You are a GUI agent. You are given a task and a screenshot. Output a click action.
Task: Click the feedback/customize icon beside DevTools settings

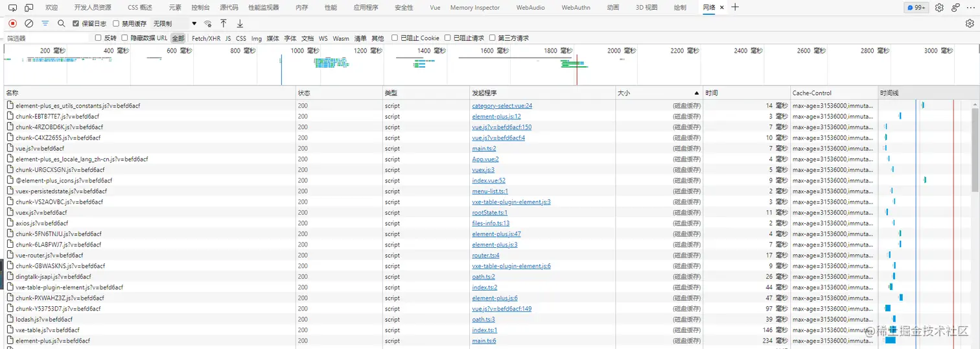click(956, 8)
